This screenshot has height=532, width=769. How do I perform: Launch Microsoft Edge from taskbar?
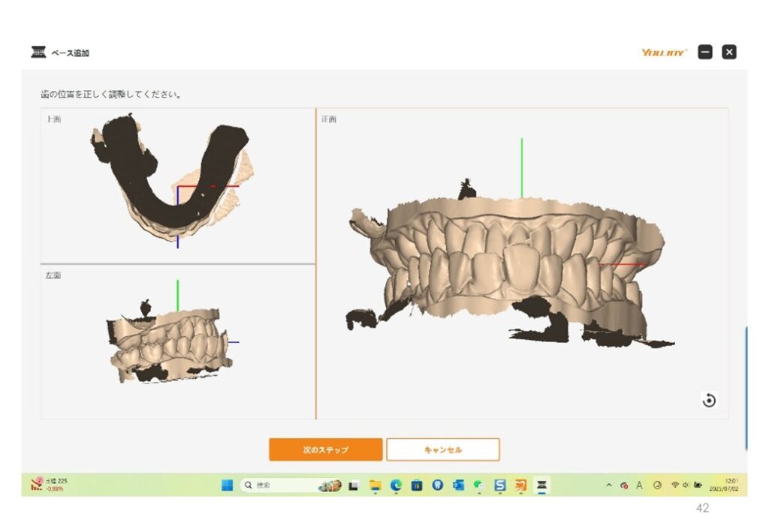pyautogui.click(x=396, y=485)
